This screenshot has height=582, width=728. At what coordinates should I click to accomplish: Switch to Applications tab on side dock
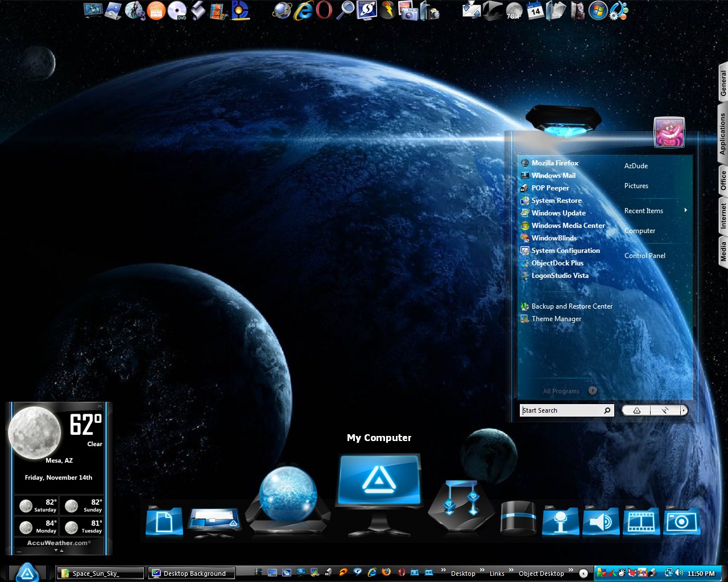coord(723,134)
